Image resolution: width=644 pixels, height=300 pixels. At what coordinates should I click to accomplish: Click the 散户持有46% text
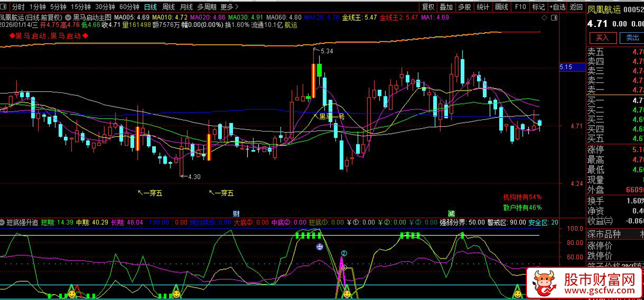coord(522,208)
